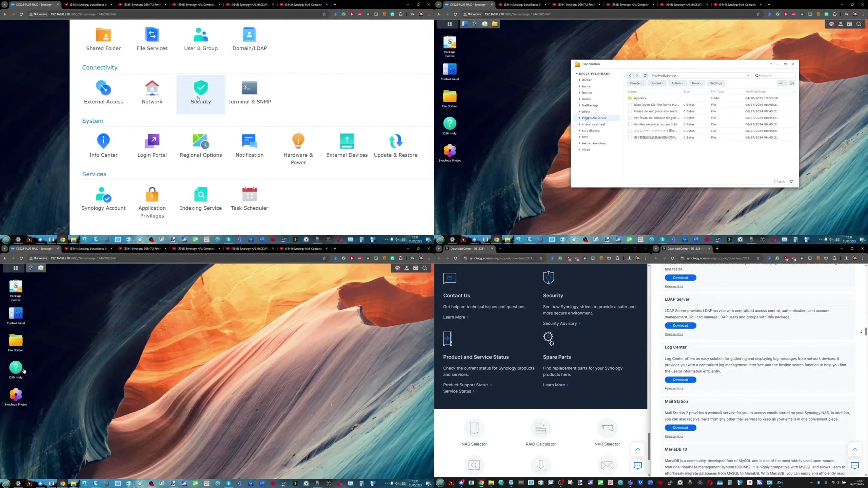
Task: Open Regional Options settings
Action: pos(201,145)
